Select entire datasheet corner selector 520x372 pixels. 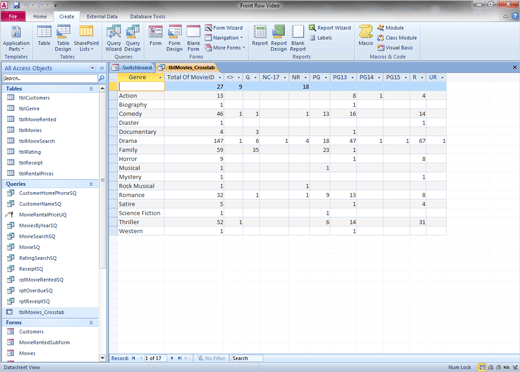click(114, 78)
